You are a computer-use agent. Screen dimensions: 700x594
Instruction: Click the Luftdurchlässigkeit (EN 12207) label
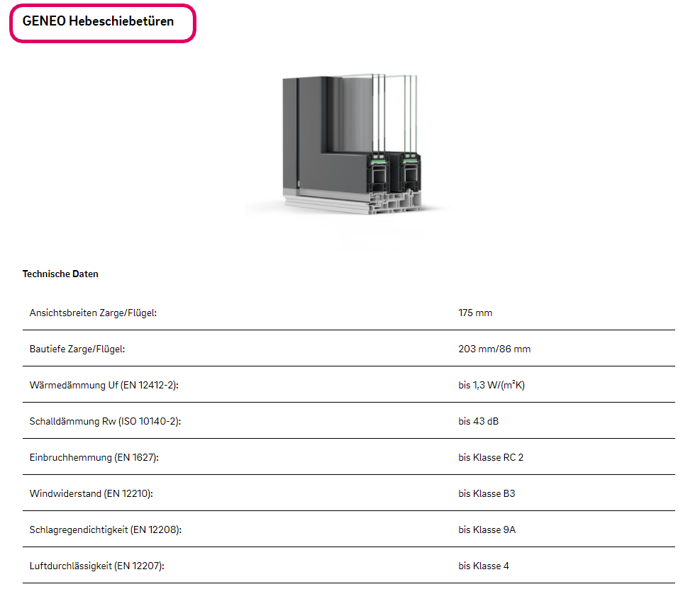pyautogui.click(x=97, y=566)
